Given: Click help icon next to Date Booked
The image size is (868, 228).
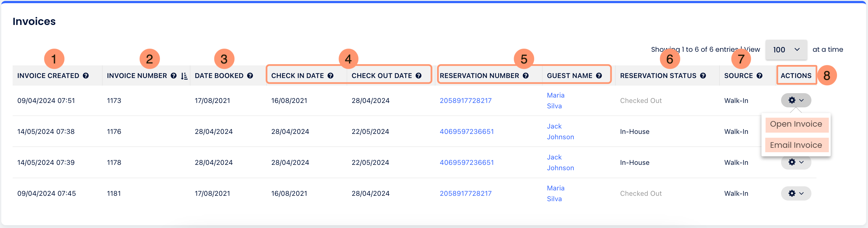Looking at the screenshot, I should pos(250,76).
